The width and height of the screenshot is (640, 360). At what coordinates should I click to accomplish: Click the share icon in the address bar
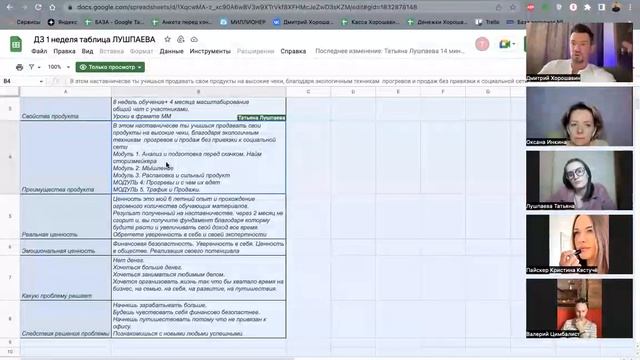pos(498,7)
